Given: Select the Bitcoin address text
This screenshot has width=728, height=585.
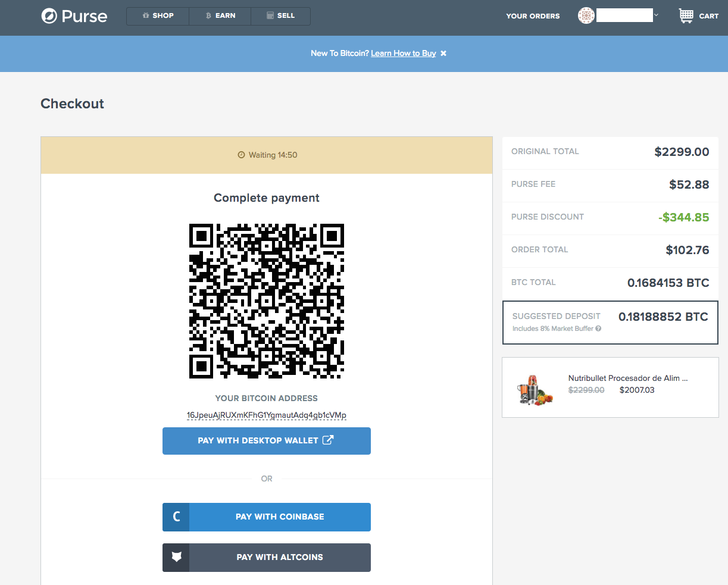Looking at the screenshot, I should [267, 415].
